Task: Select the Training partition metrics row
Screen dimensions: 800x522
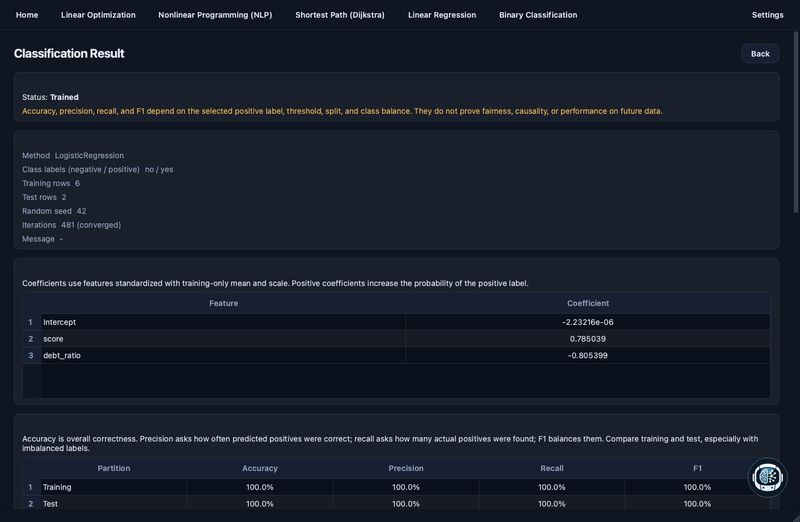Action: [x=396, y=487]
